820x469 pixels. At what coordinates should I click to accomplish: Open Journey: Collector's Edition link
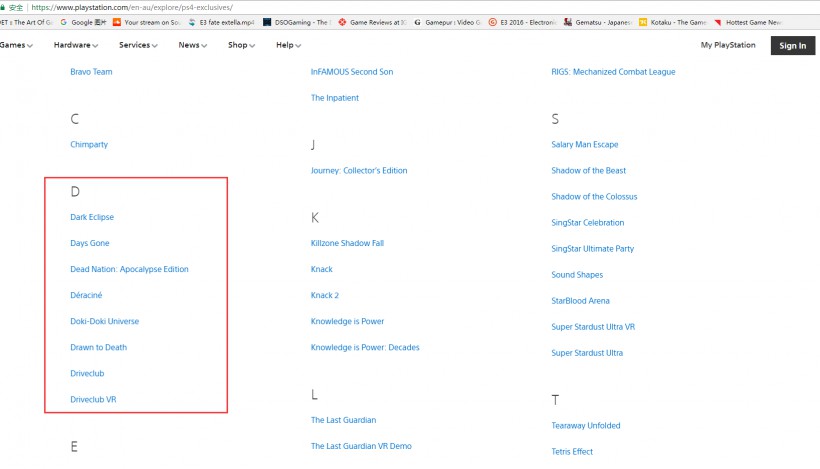(x=359, y=170)
